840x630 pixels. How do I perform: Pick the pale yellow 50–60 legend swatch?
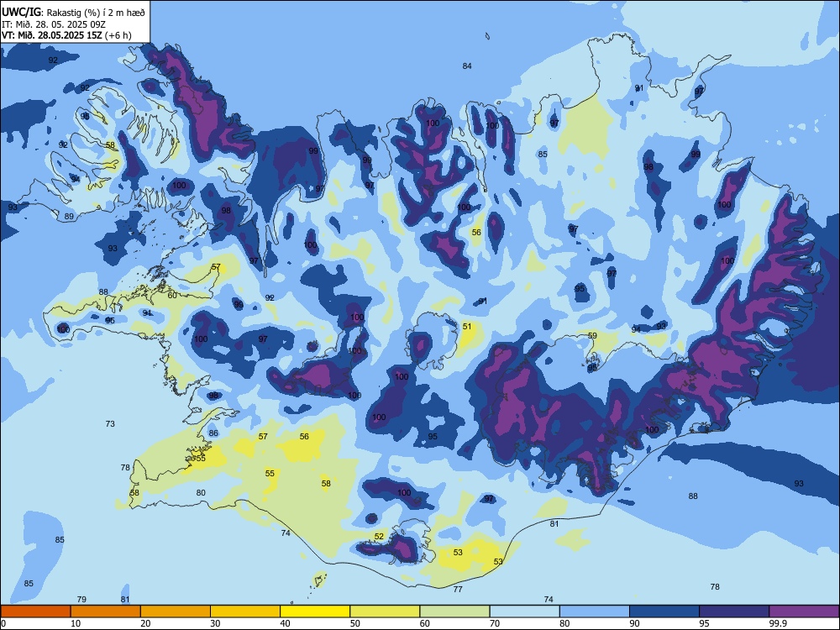point(385,612)
